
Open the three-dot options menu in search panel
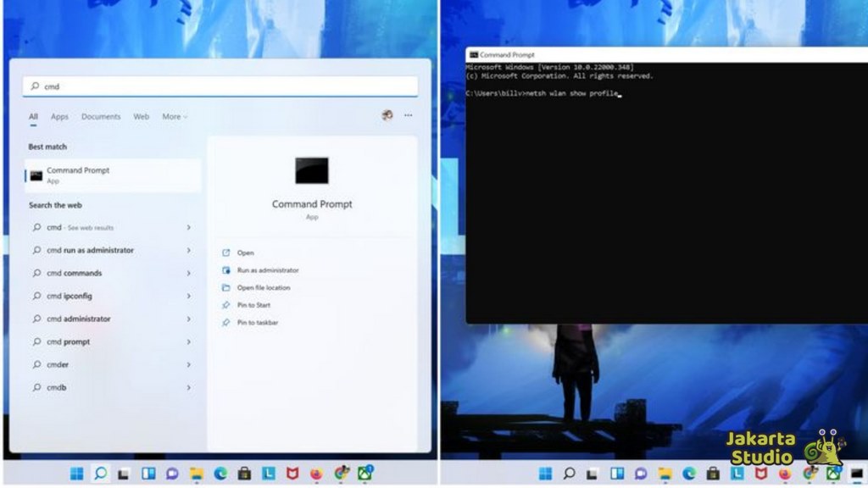coord(408,116)
